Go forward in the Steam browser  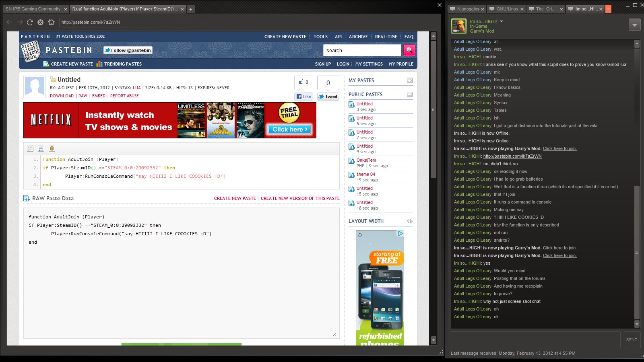[19, 22]
